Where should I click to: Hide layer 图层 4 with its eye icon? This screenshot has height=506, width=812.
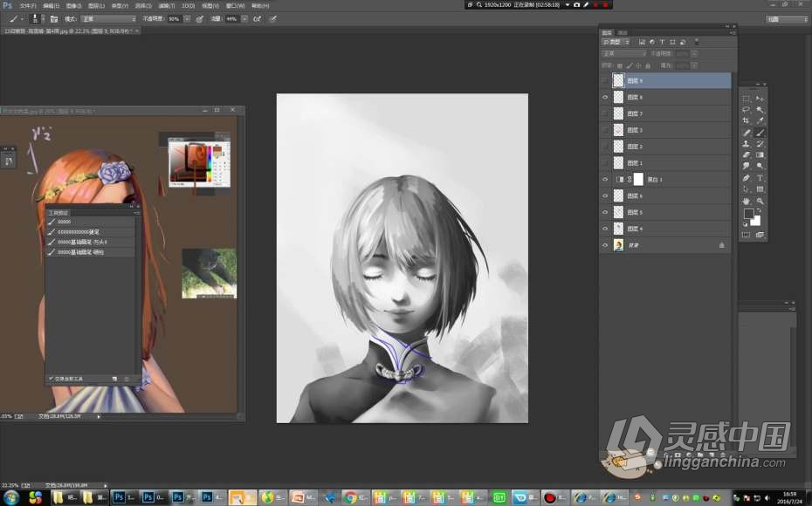(x=605, y=229)
